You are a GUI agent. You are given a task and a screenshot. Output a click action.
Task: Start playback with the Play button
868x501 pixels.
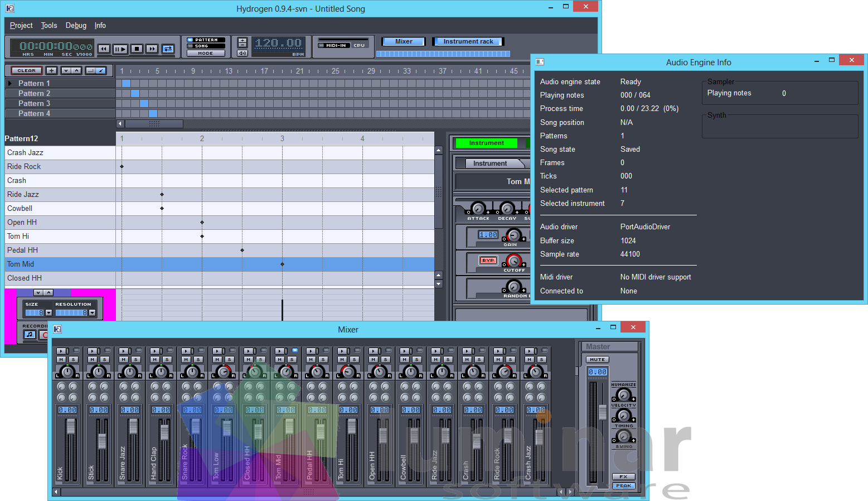click(120, 49)
